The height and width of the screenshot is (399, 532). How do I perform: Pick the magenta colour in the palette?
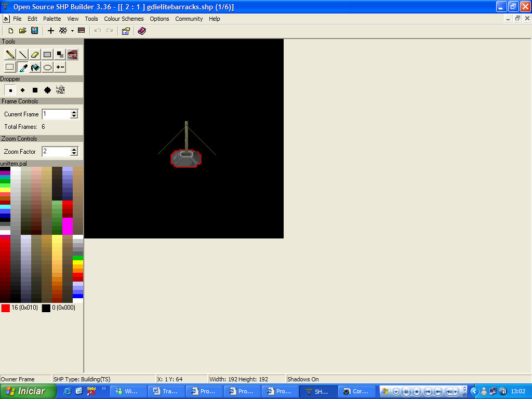coord(67,226)
